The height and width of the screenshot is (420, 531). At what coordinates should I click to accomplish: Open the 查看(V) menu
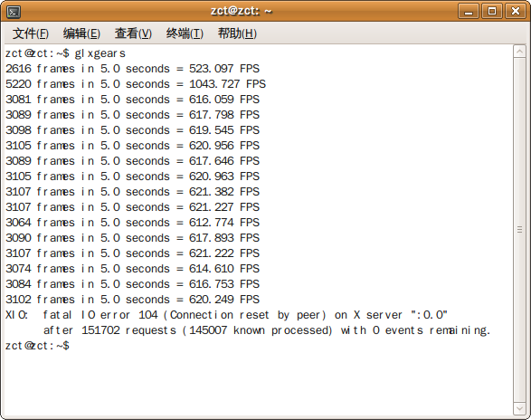pos(133,33)
